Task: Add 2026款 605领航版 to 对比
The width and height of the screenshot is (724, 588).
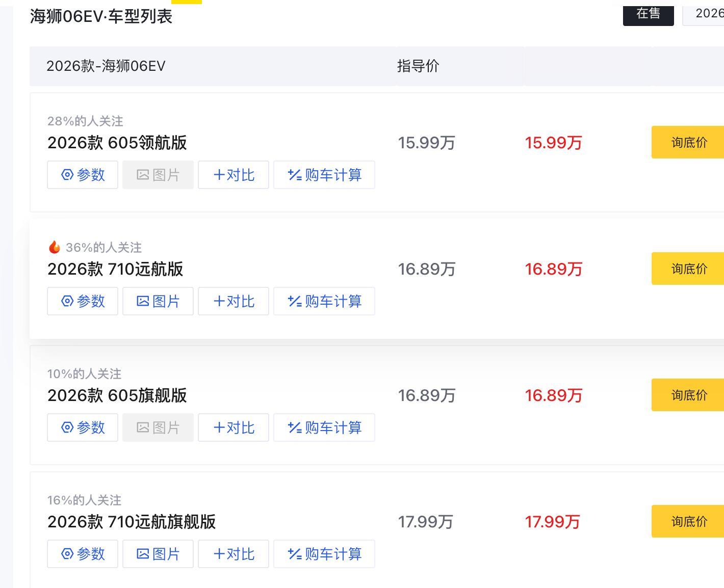Action: [x=234, y=175]
